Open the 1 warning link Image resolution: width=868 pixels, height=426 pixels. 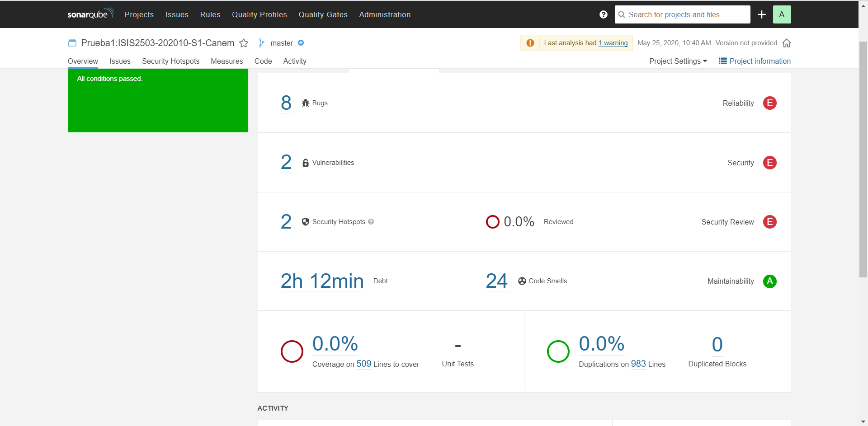(x=613, y=43)
